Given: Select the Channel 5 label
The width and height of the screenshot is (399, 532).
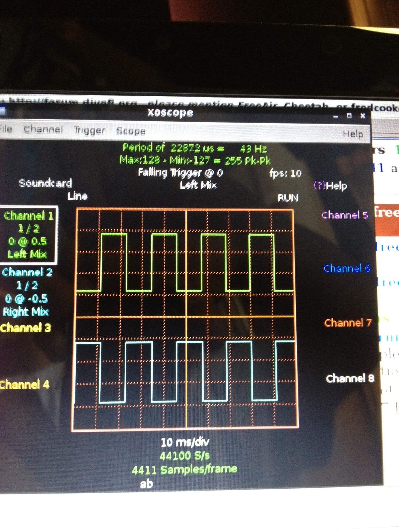Looking at the screenshot, I should (x=345, y=215).
